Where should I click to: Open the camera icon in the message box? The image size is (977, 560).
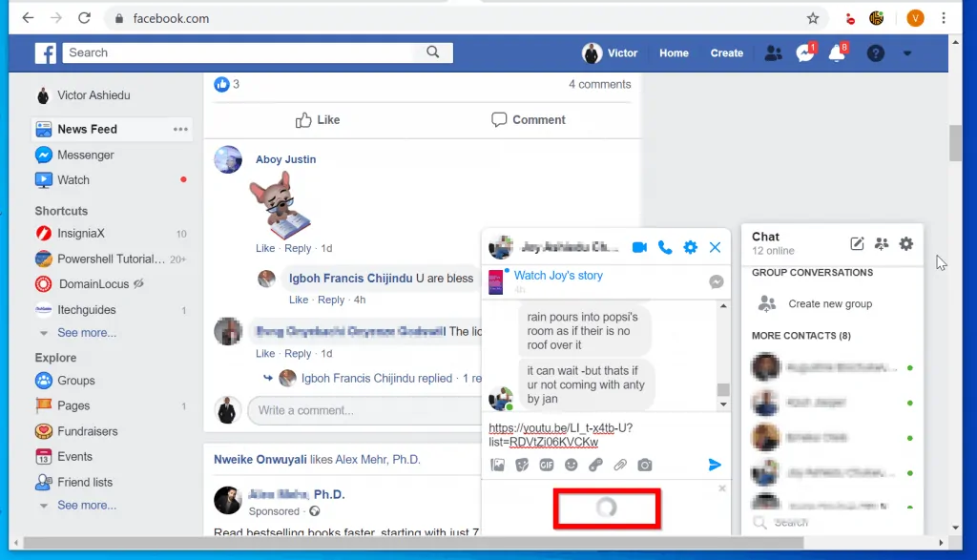pyautogui.click(x=645, y=465)
